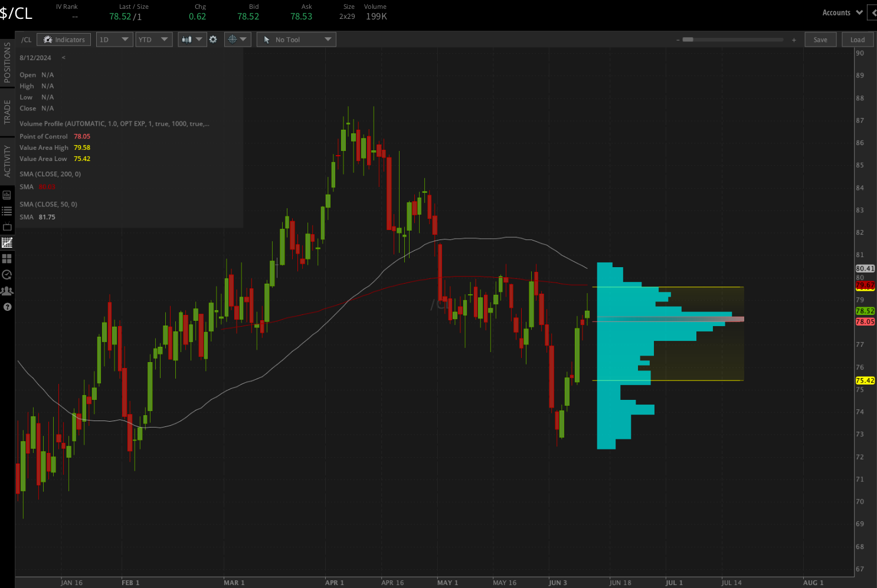
Task: Click the zoom out minus icon
Action: coord(678,40)
